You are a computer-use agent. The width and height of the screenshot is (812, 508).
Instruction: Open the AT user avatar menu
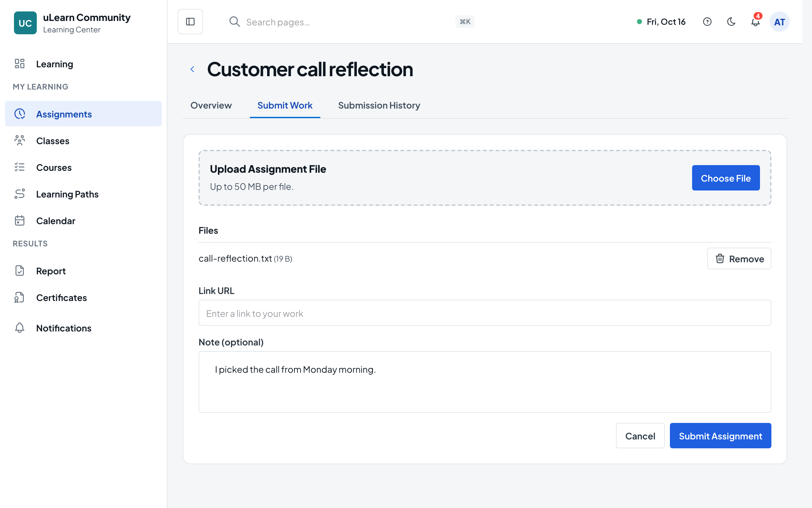[x=779, y=22]
